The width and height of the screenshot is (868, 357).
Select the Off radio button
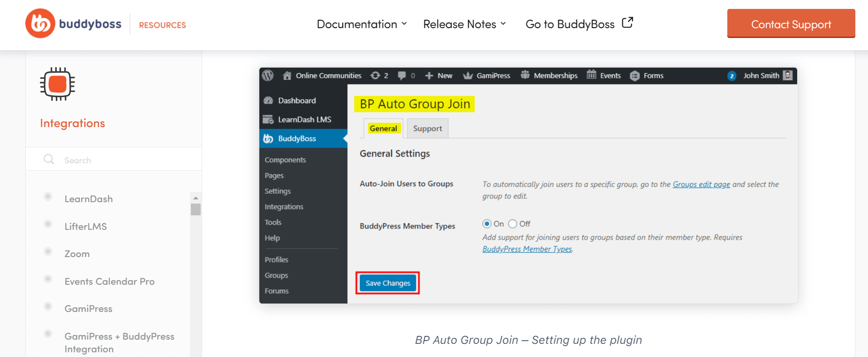[513, 224]
